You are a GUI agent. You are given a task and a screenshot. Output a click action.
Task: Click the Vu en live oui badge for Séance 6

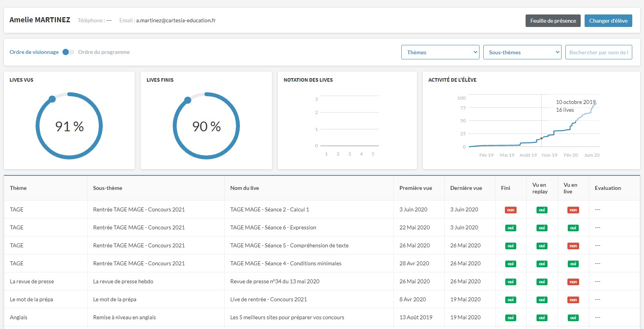point(573,228)
